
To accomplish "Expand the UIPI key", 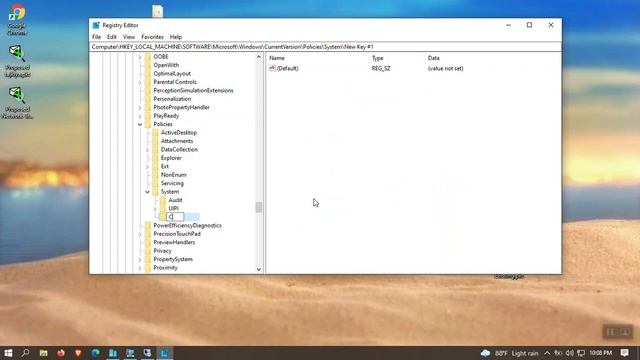I will point(155,209).
